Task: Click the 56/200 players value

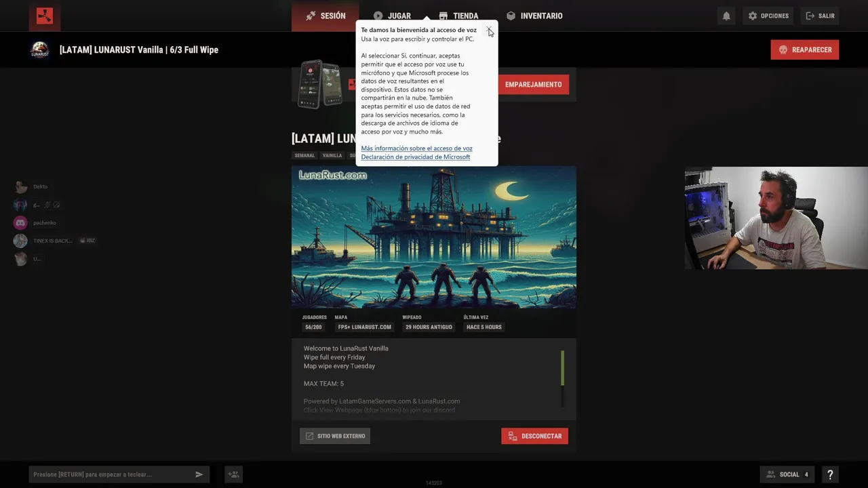Action: tap(313, 327)
